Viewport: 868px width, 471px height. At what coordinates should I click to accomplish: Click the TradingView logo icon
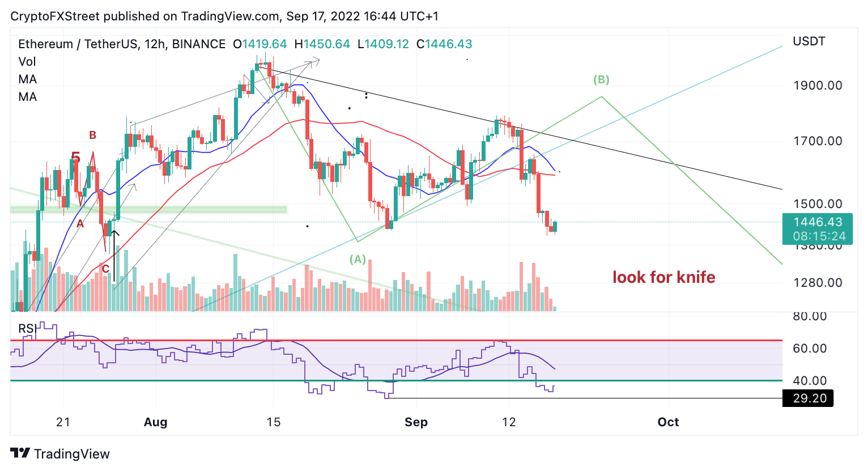pyautogui.click(x=20, y=453)
